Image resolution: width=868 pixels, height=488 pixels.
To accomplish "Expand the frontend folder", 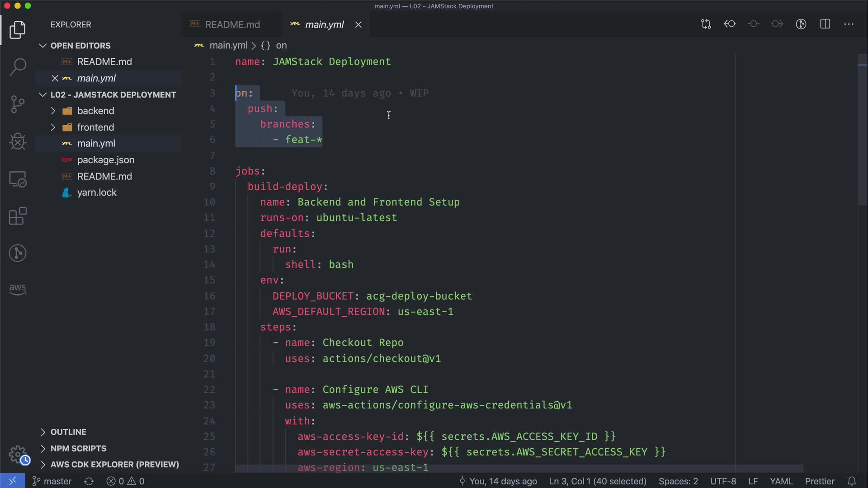I will 95,127.
